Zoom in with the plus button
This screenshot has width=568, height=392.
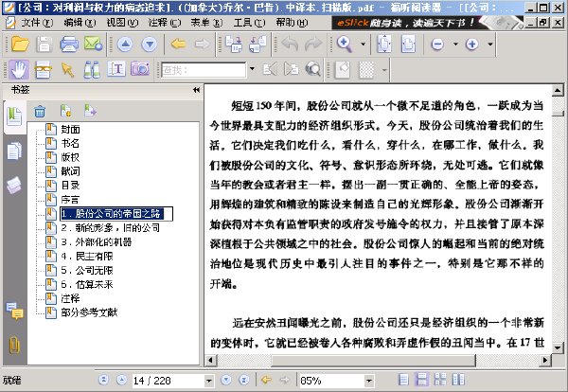click(471, 45)
